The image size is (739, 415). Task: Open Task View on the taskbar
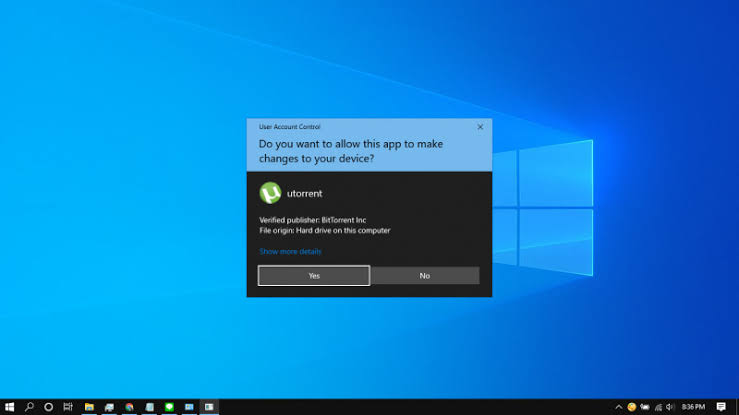[68, 407]
